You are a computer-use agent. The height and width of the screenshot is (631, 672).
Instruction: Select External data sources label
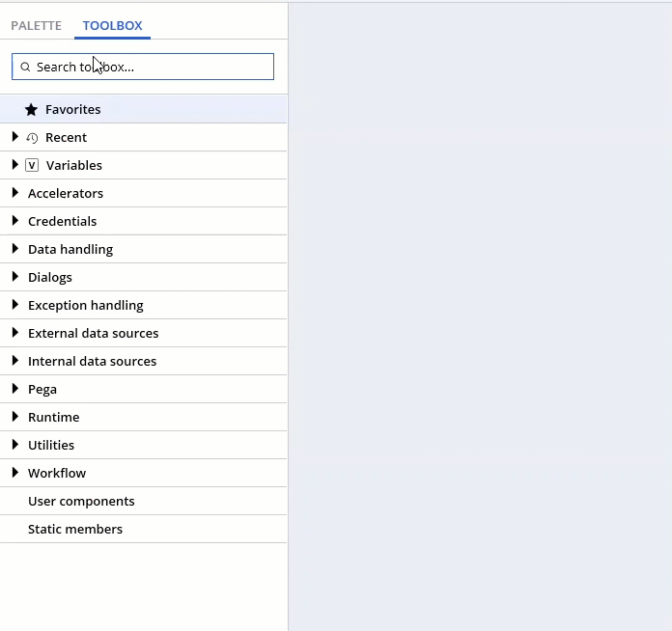point(93,333)
